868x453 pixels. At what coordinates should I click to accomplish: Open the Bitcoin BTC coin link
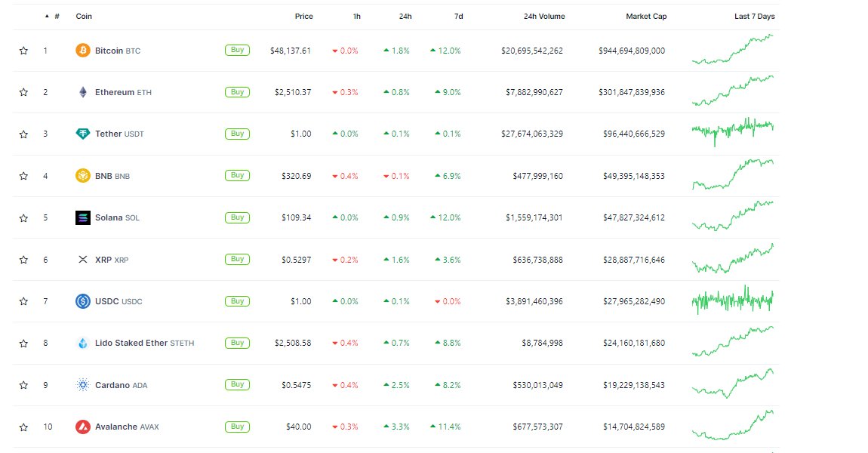117,51
